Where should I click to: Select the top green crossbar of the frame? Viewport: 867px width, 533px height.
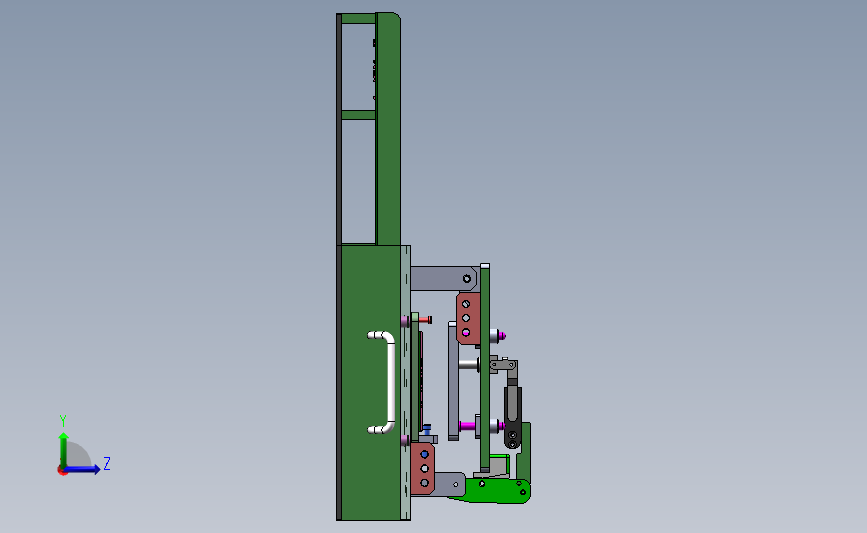point(359,19)
